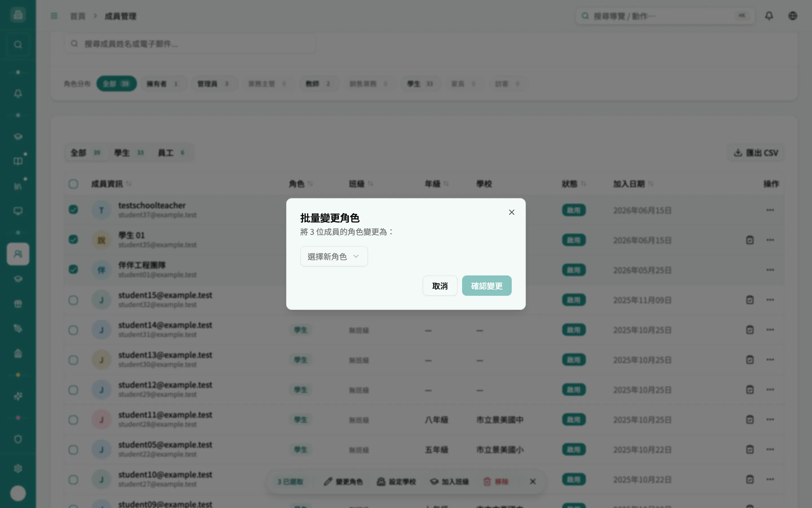Click the 確認變更 confirm button
Image resolution: width=812 pixels, height=508 pixels.
pyautogui.click(x=487, y=286)
